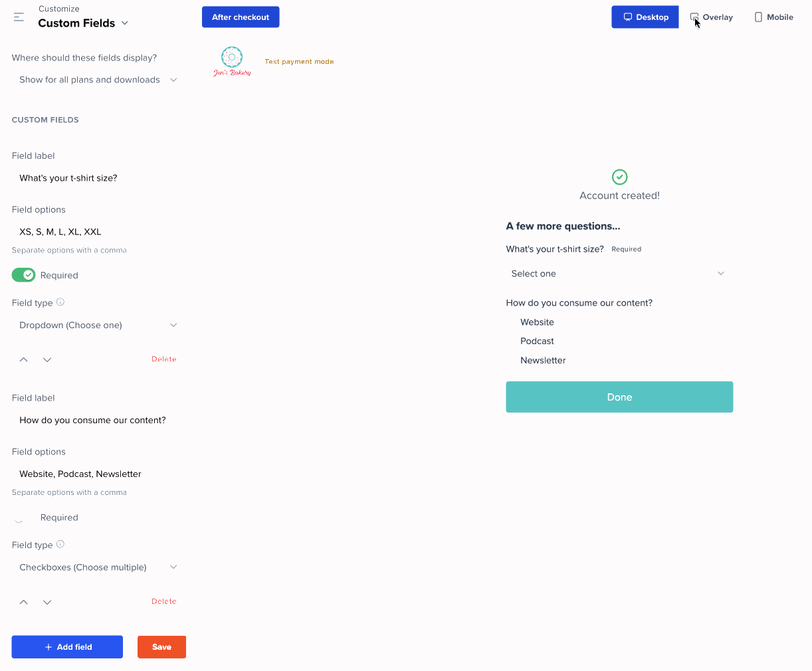Viewport: 812px width, 671px height.
Task: Click the info icon next to the t-shirt Field type
Action: coord(60,302)
